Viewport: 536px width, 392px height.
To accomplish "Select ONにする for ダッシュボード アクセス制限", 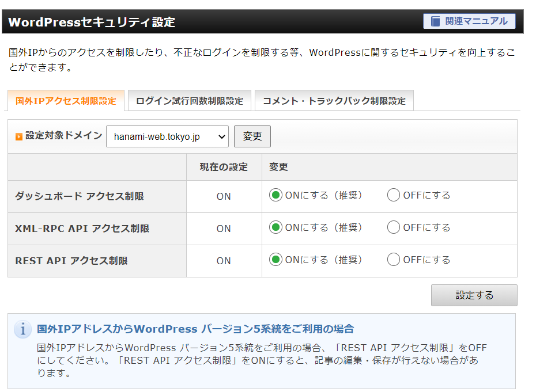I will click(x=275, y=195).
